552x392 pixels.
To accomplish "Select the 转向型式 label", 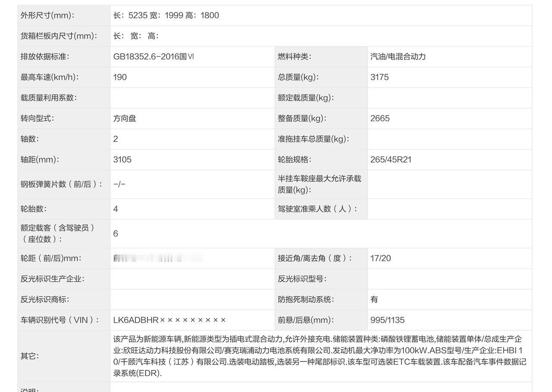I will [38, 118].
